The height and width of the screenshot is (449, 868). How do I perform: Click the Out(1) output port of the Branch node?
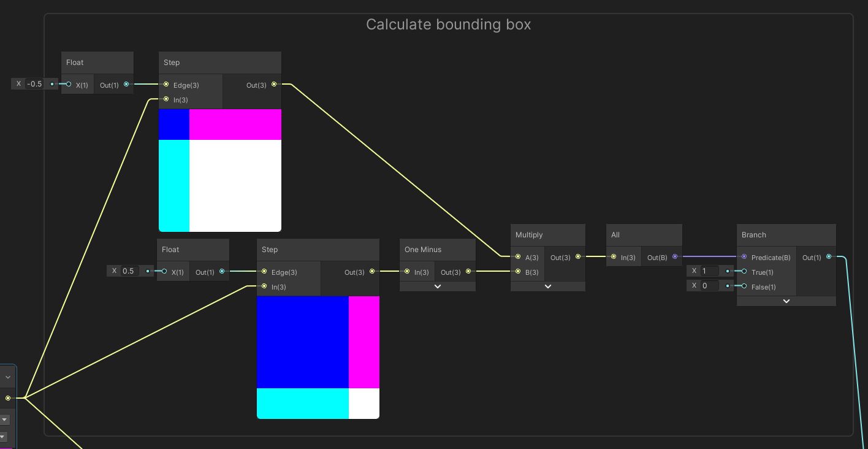[829, 257]
